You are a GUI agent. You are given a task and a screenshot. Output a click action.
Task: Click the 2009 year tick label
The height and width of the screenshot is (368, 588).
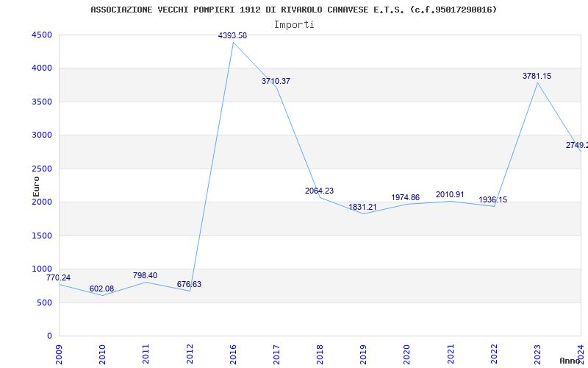pos(59,354)
